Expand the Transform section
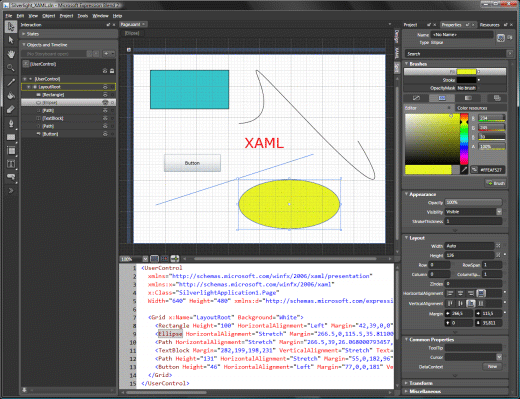This screenshot has width=520, height=399. (406, 383)
